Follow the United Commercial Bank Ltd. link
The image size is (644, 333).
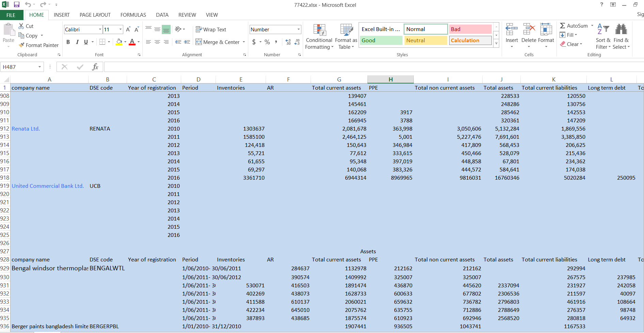[48, 186]
